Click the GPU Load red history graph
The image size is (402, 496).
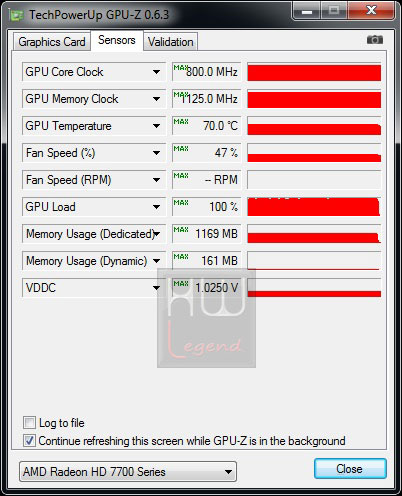click(314, 207)
